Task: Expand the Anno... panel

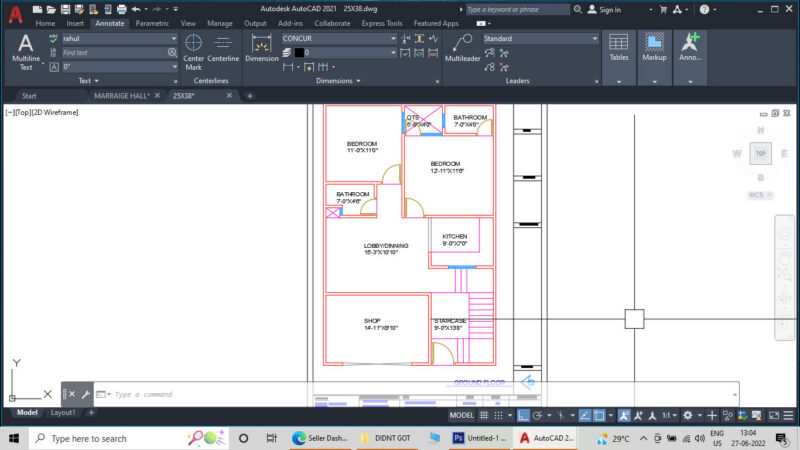Action: 690,57
